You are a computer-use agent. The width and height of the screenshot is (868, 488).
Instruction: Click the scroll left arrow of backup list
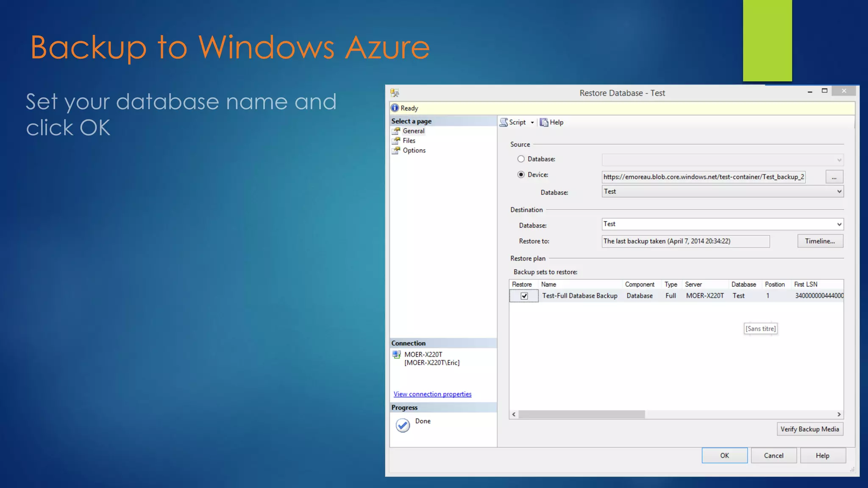[514, 414]
